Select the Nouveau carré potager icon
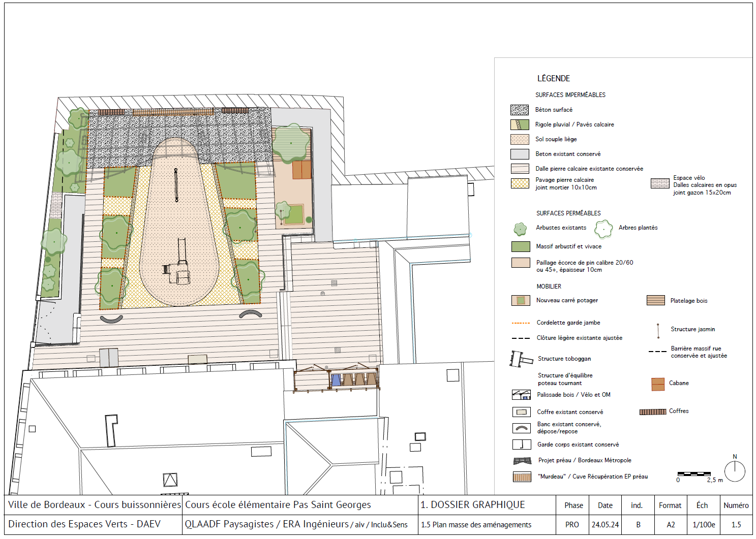756x539 pixels. click(521, 300)
